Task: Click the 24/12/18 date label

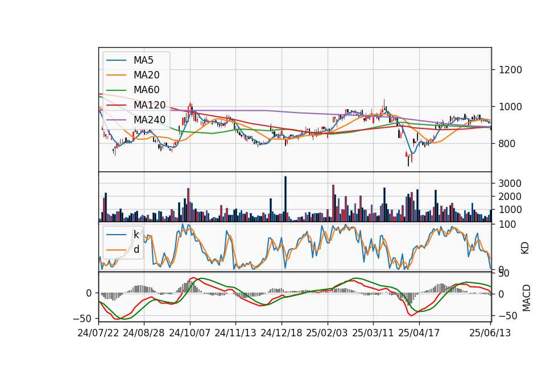Action: tap(282, 333)
